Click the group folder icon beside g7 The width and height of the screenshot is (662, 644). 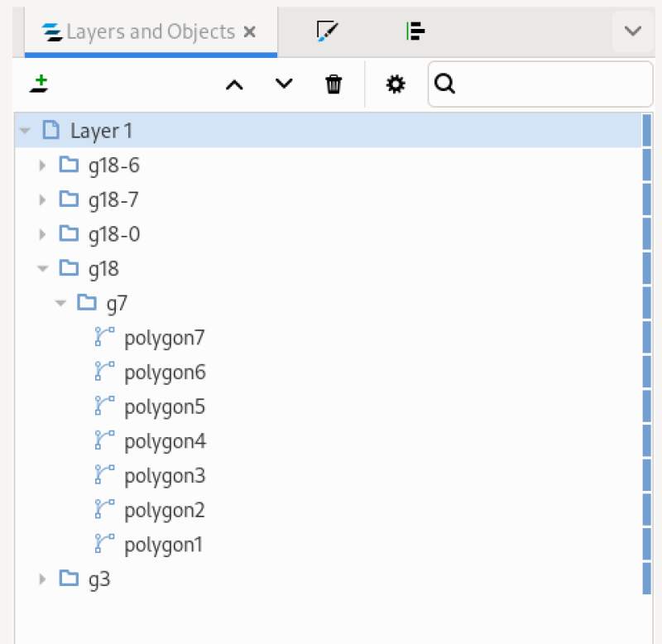point(86,303)
